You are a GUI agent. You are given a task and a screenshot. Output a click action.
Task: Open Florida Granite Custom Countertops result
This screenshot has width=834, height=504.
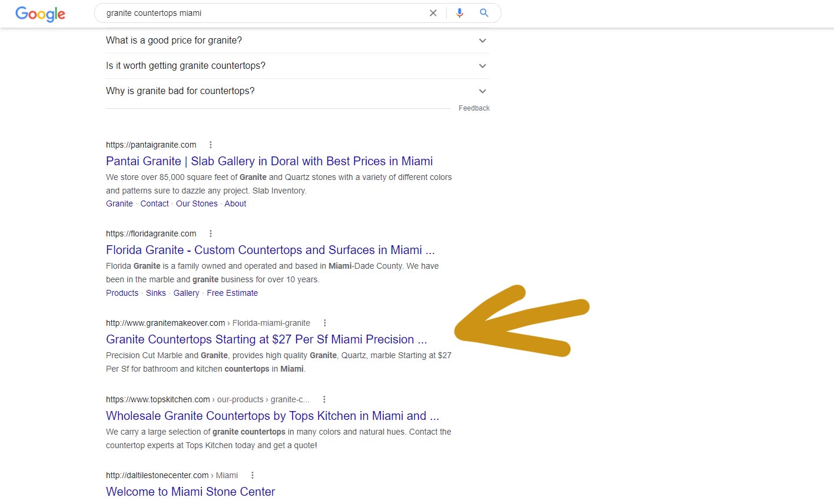270,250
